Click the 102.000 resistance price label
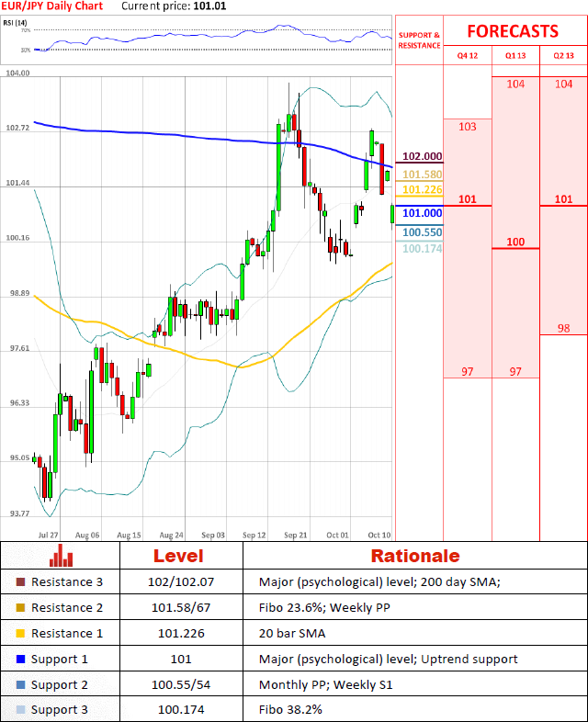The width and height of the screenshot is (588, 722). (x=422, y=157)
